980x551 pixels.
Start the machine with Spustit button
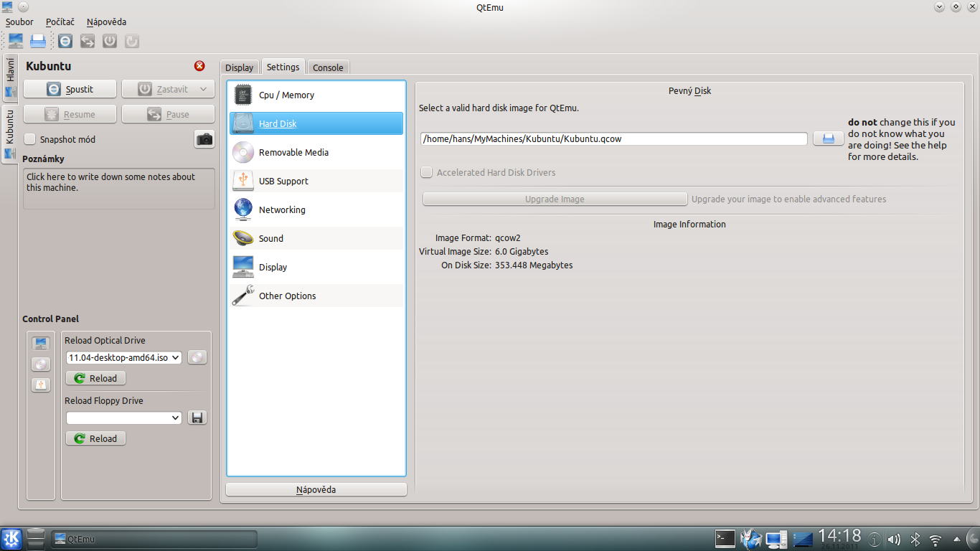(70, 90)
